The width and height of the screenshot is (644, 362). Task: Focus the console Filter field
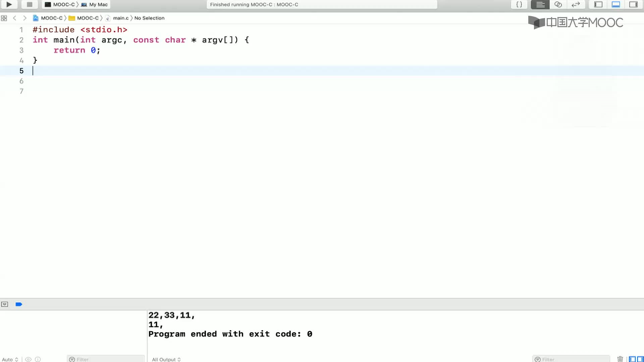coord(571,359)
